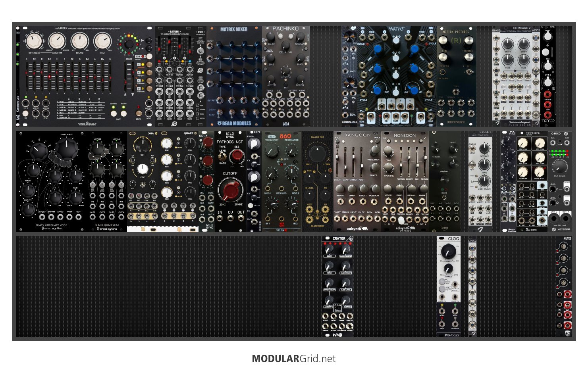
Task: Click the Pachinko RATE knob
Action: tap(271, 37)
